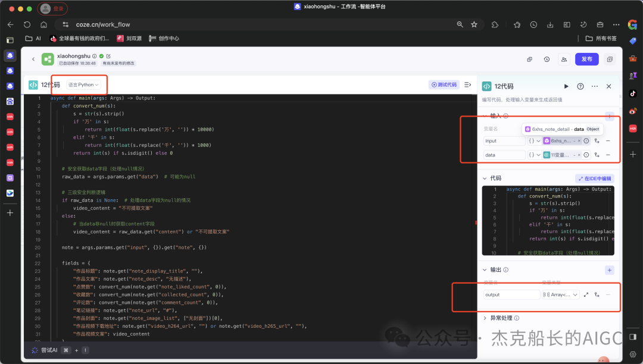Image resolution: width=643 pixels, height=364 pixels.
Task: Open the 创作中心 bookmark
Action: 164,39
